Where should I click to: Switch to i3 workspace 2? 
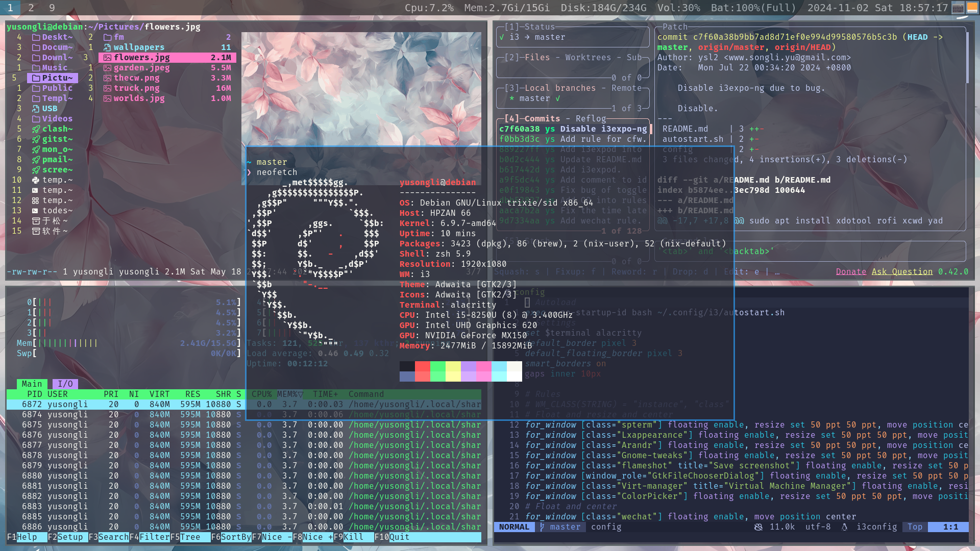[x=31, y=8]
